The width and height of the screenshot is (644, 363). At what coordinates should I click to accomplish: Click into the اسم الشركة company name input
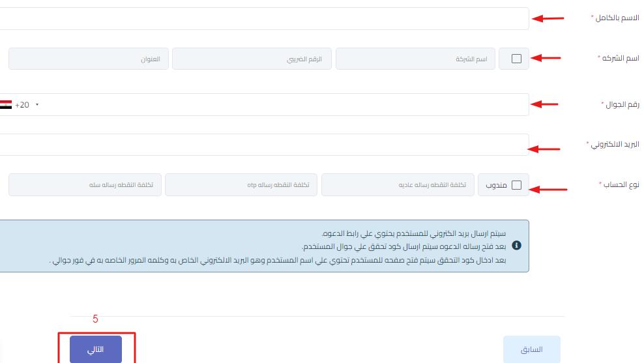click(x=415, y=59)
